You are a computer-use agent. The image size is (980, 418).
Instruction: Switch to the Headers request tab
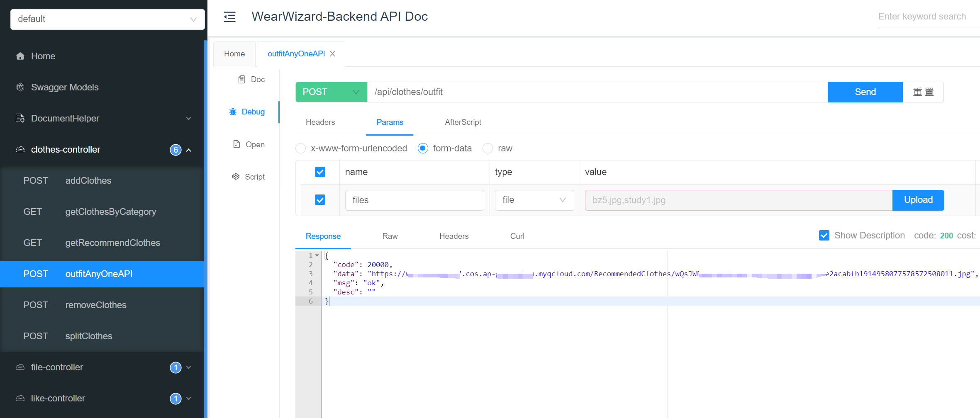pyautogui.click(x=320, y=122)
